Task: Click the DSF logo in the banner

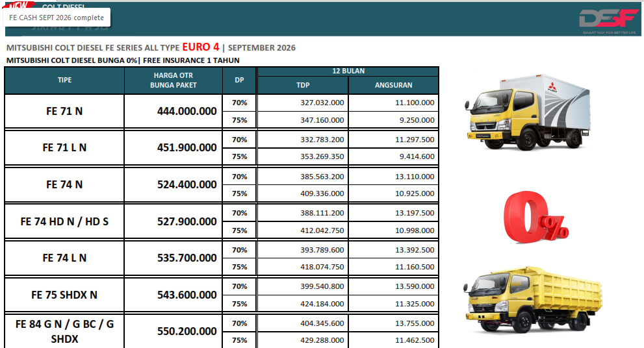Action: pos(609,21)
